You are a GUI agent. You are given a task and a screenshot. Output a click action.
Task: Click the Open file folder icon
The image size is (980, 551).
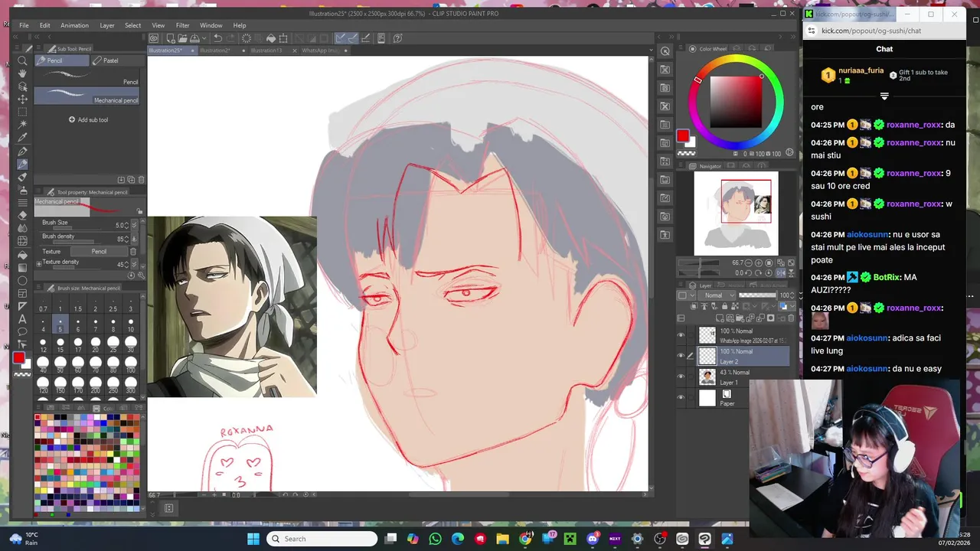(182, 38)
